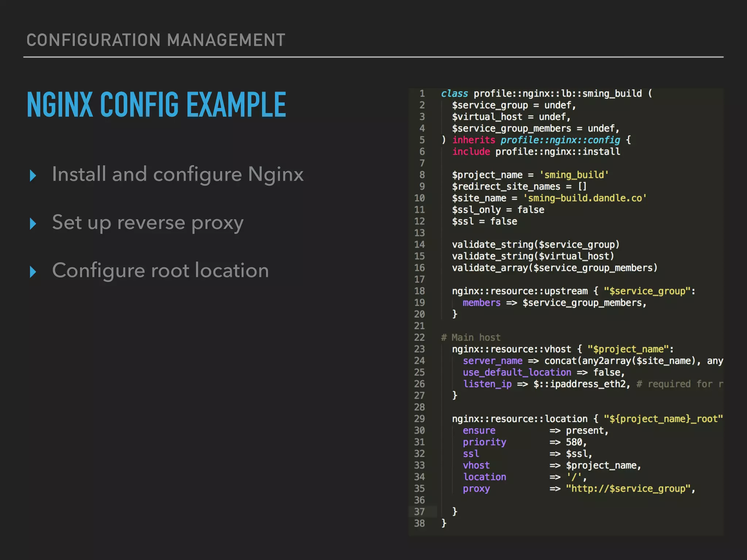Click the 'ssl' attribute on line 32
Image resolution: width=747 pixels, height=560 pixels.
click(471, 454)
